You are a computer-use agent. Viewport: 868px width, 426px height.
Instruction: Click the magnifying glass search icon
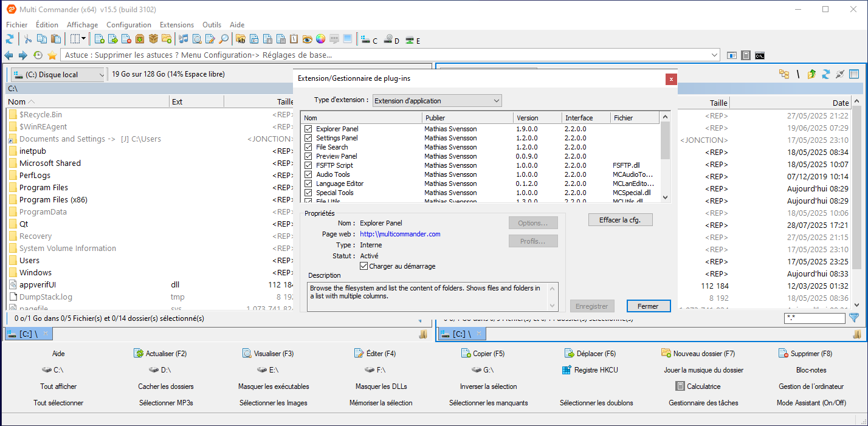point(224,40)
